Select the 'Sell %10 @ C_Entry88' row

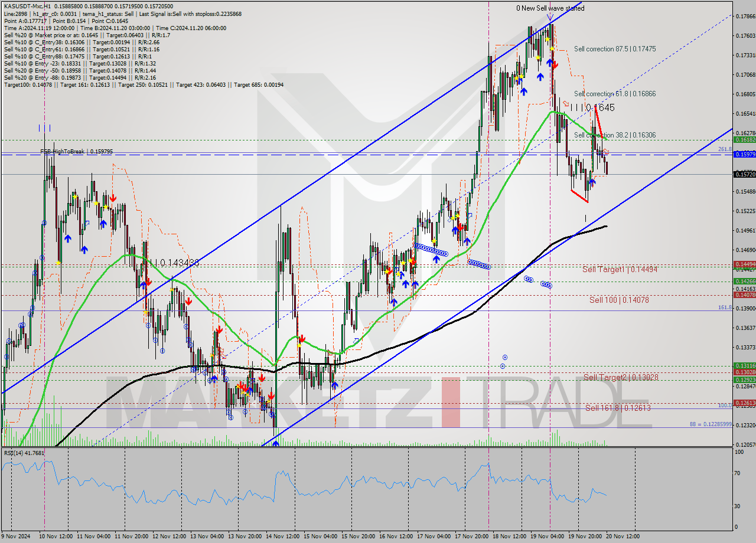coord(77,56)
